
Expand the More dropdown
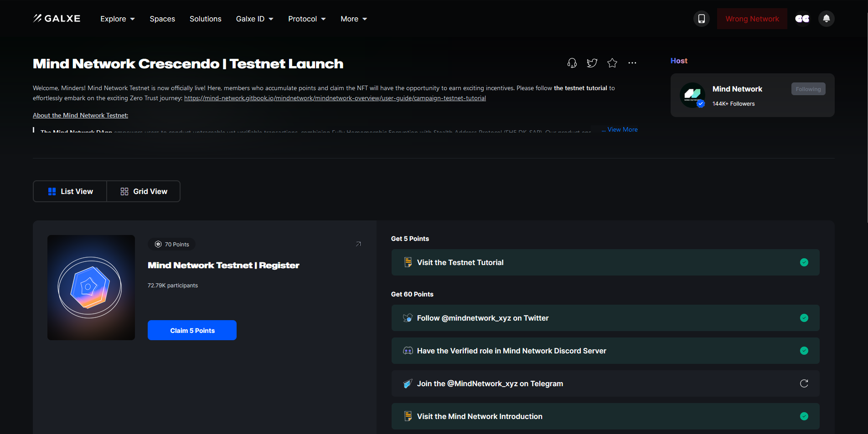click(x=354, y=19)
